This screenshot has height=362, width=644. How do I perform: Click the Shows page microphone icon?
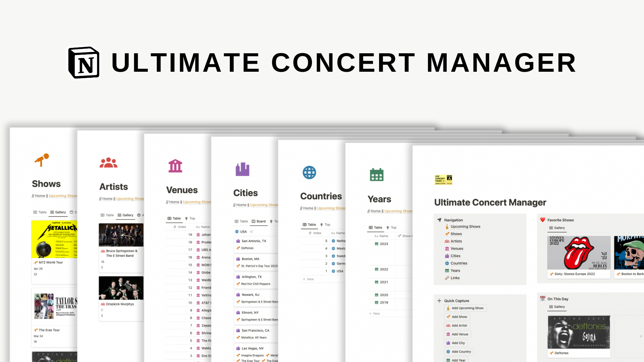(x=42, y=160)
